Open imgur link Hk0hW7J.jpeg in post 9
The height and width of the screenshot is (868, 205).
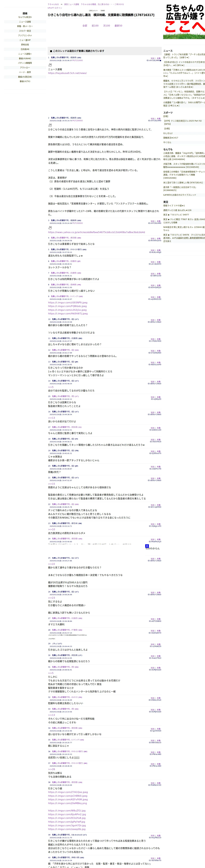click(x=68, y=314)
